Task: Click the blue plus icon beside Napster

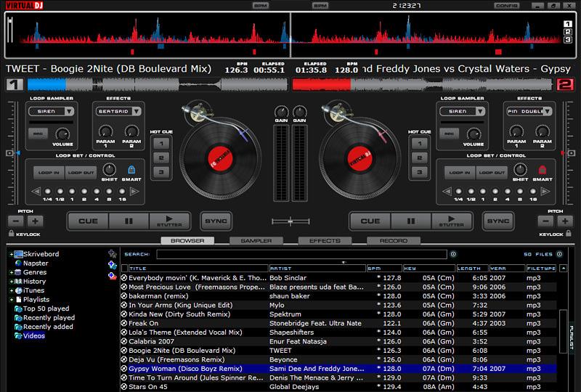Action: 113,265
